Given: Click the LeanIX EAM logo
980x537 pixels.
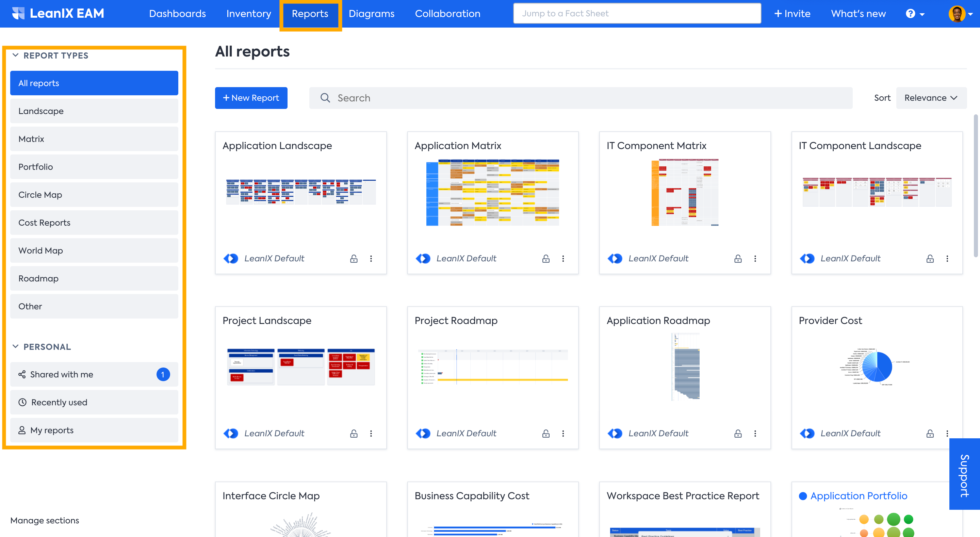Looking at the screenshot, I should (x=58, y=14).
